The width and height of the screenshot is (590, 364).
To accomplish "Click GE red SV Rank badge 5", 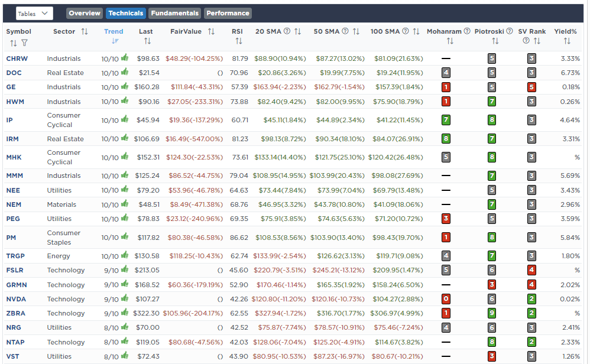I will 531,87.
